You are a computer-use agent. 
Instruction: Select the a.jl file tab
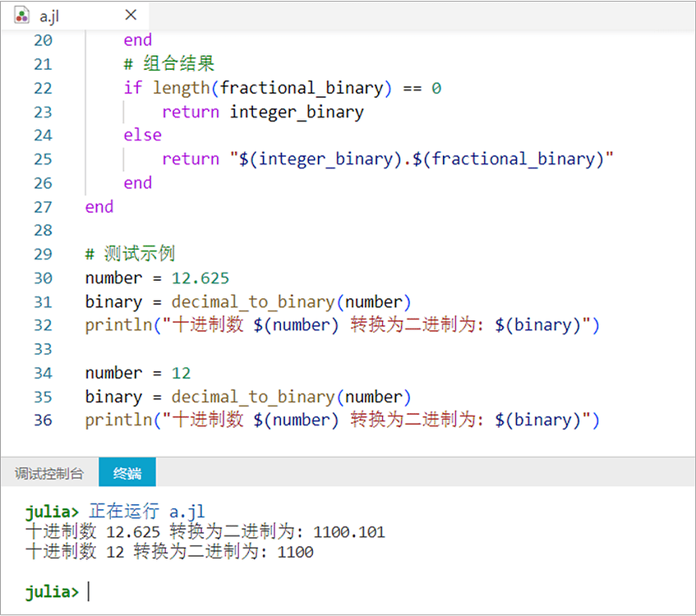(x=76, y=16)
